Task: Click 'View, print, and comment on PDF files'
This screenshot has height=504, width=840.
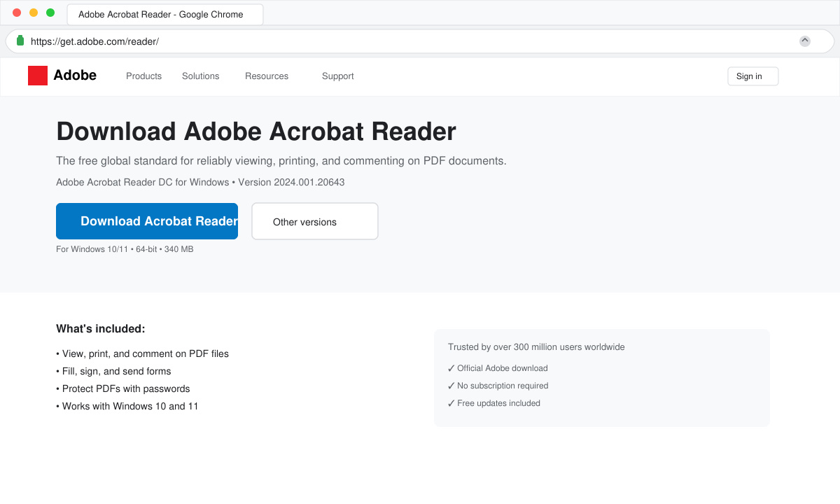Action: coord(142,353)
